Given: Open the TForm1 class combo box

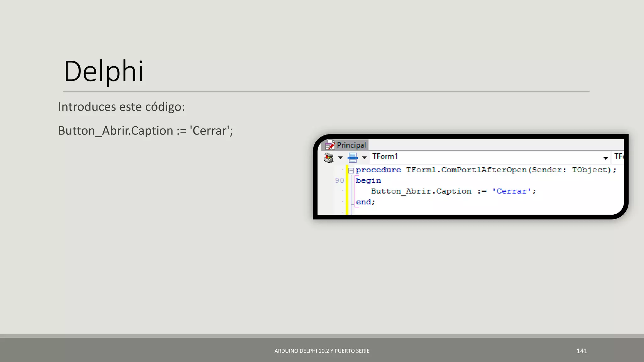Looking at the screenshot, I should (x=490, y=157).
